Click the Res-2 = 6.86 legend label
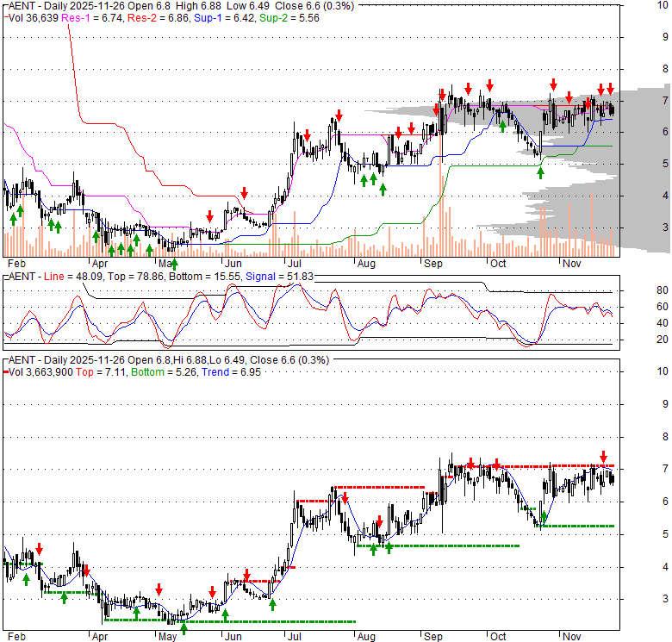This screenshot has width=672, height=642. pos(159,18)
